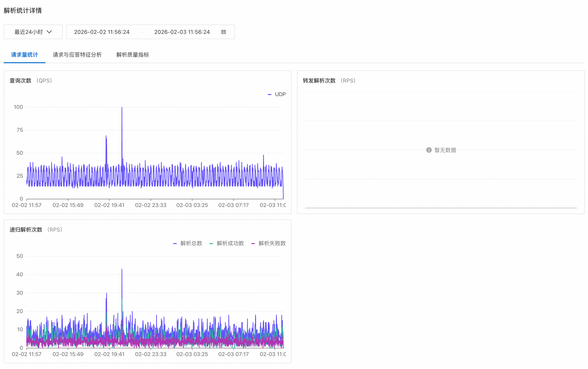588x369 pixels.
Task: Switch to 请求与应答特征分析 tab
Action: [77, 55]
